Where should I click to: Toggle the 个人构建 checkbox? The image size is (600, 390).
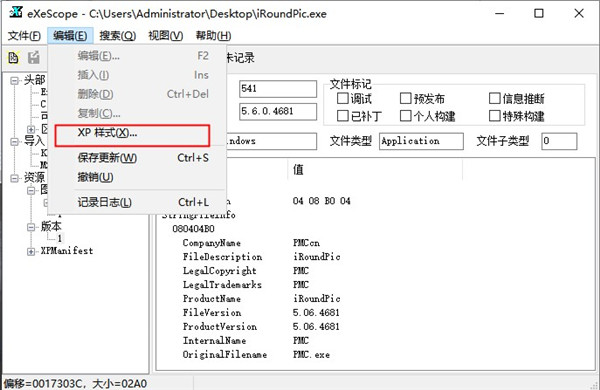405,116
